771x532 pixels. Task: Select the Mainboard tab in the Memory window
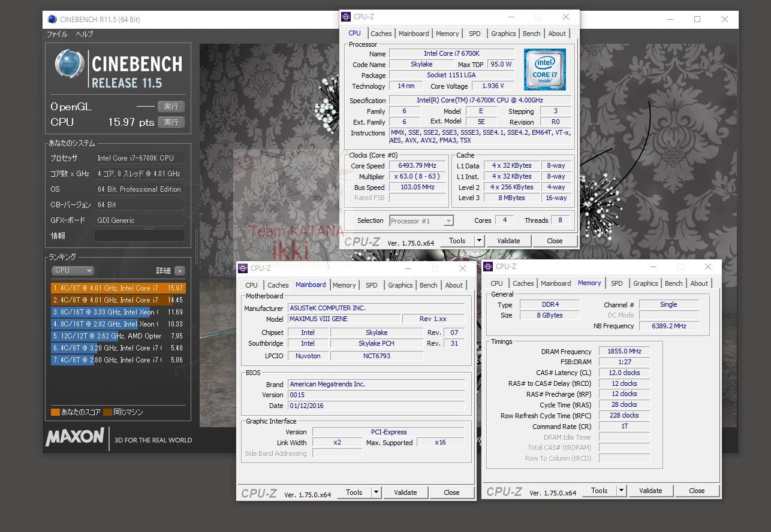556,283
